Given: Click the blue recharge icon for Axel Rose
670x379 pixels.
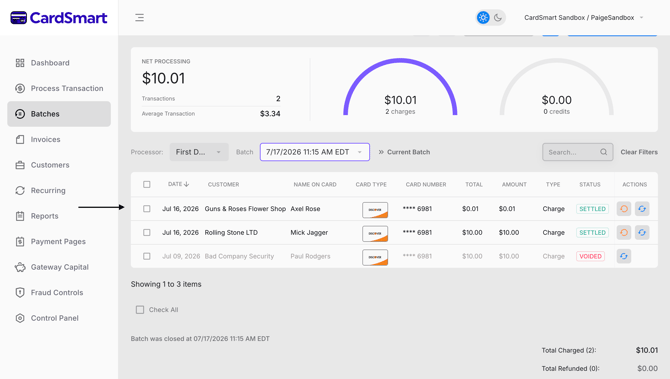Looking at the screenshot, I should pos(642,209).
